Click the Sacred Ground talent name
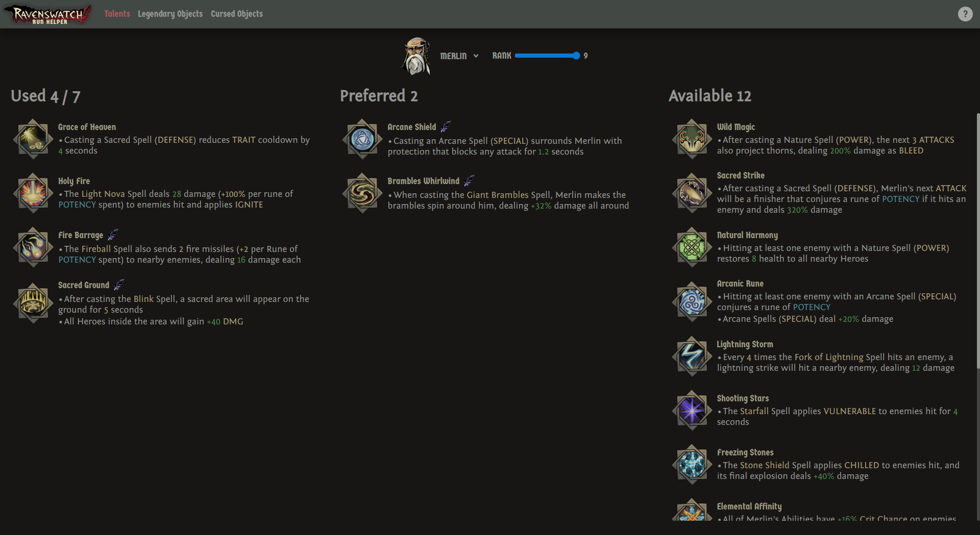This screenshot has width=980, height=535. tap(84, 285)
